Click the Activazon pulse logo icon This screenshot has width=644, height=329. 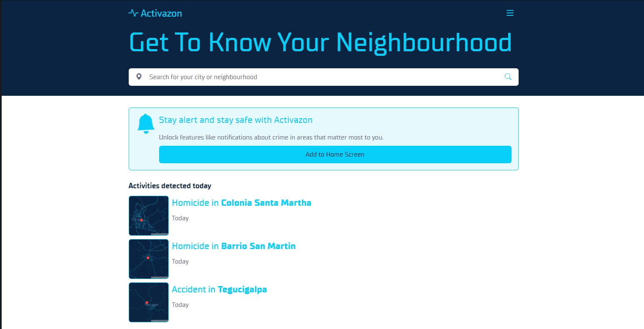tap(133, 13)
